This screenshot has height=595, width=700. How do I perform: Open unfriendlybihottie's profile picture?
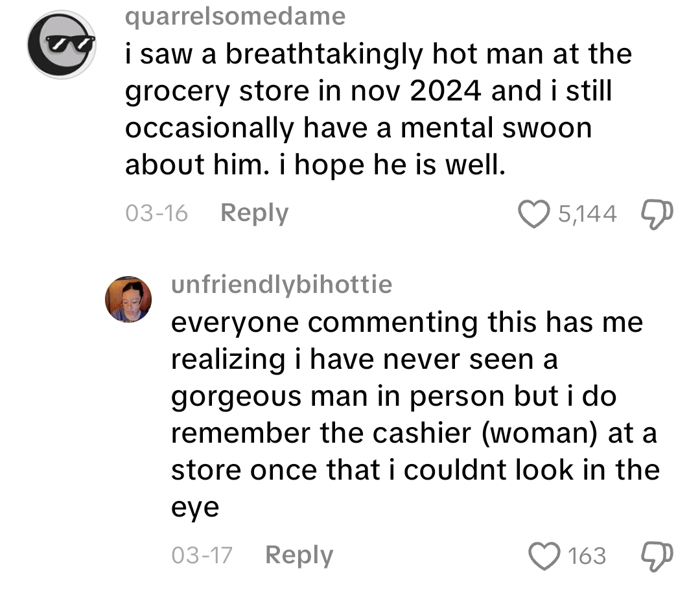pyautogui.click(x=128, y=299)
